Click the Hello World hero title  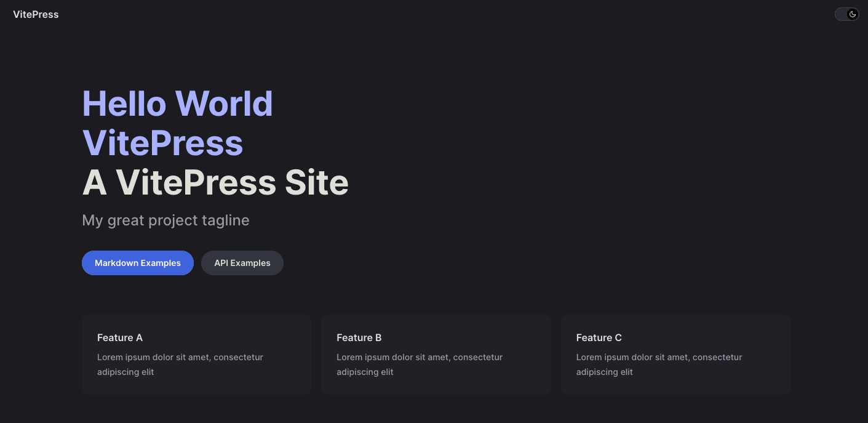[177, 103]
